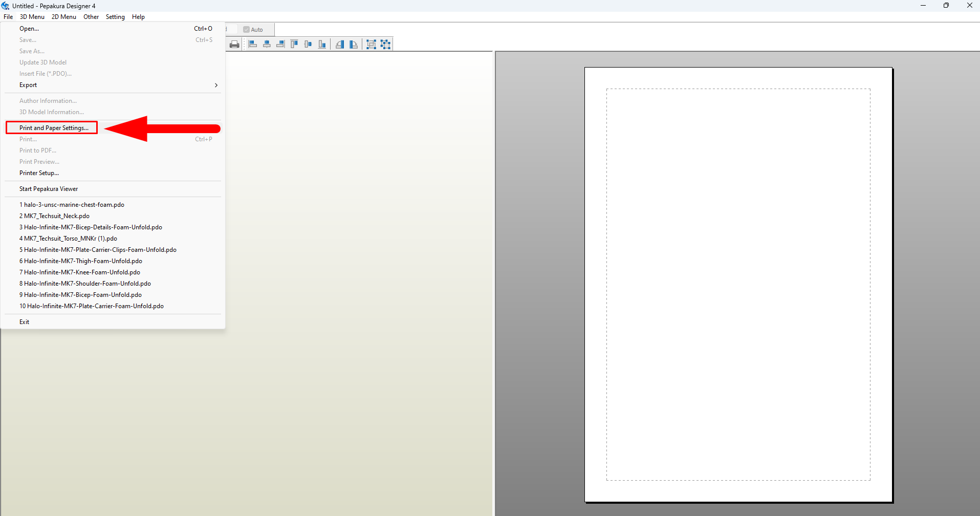Select Print and Paper Settings...
Image resolution: width=980 pixels, height=516 pixels.
(113, 128)
